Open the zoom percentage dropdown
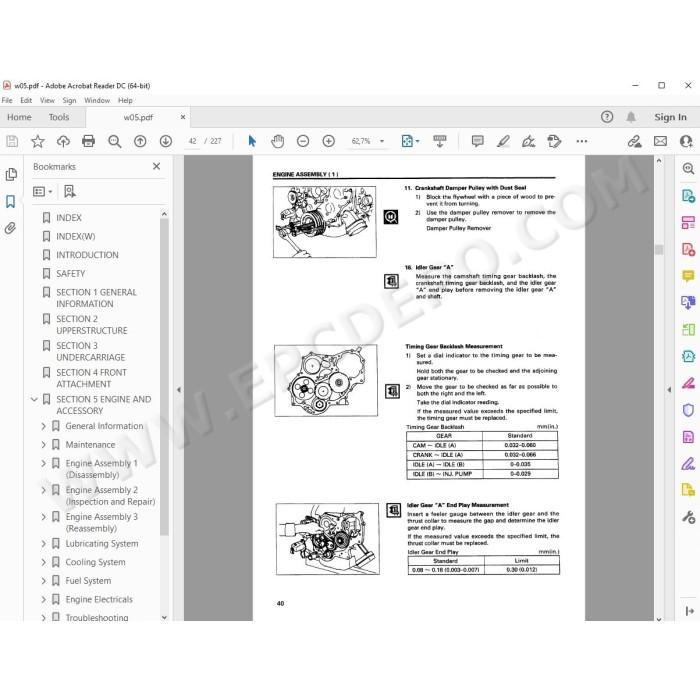Viewport: 700px width, 700px height. coord(382,142)
